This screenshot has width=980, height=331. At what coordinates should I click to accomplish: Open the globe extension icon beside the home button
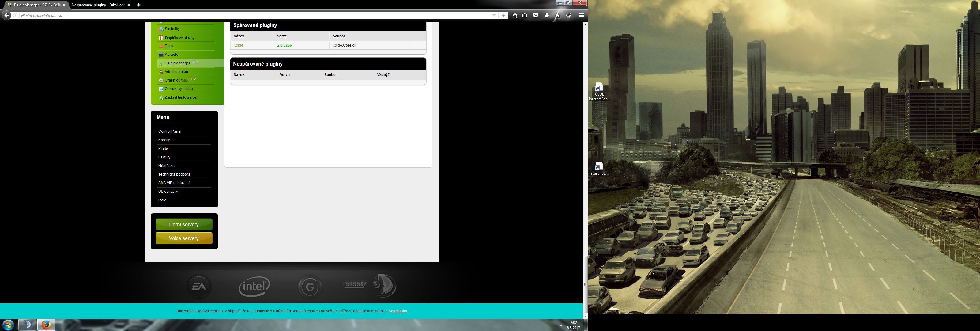(568, 16)
